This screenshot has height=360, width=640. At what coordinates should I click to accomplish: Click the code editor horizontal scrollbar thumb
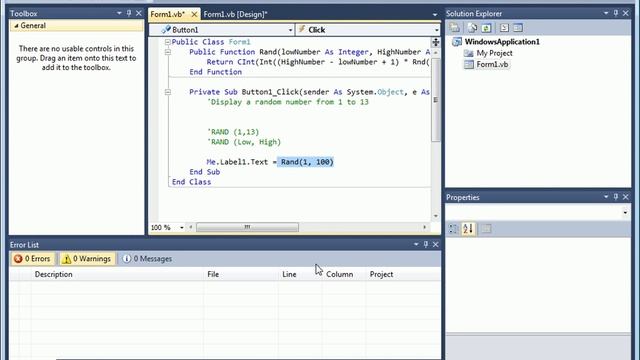tap(247, 227)
